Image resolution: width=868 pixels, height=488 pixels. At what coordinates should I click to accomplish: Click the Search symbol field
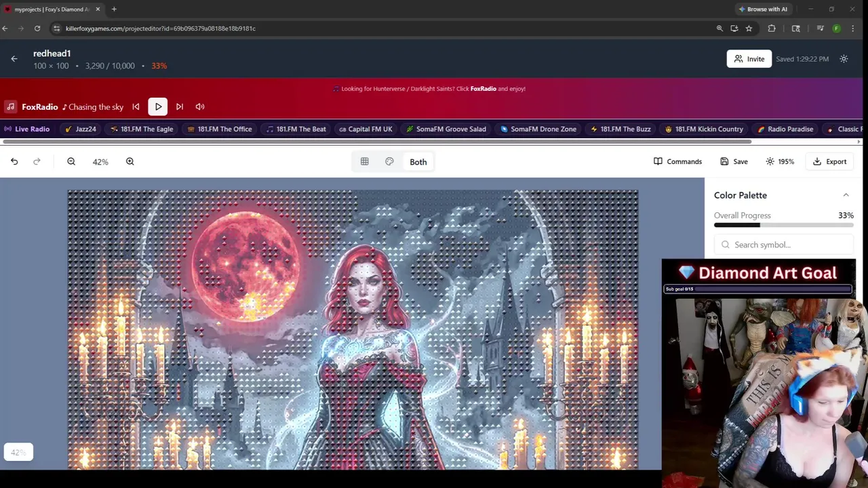784,245
